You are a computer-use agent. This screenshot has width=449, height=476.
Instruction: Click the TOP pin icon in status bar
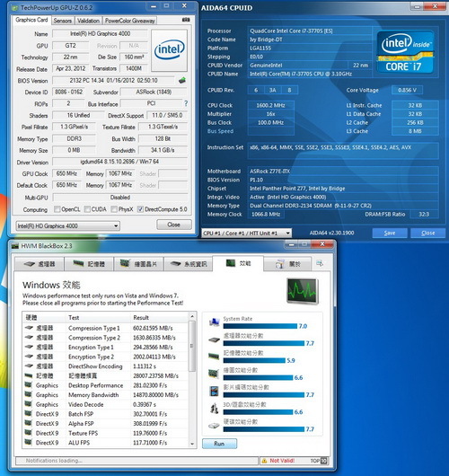click(323, 461)
